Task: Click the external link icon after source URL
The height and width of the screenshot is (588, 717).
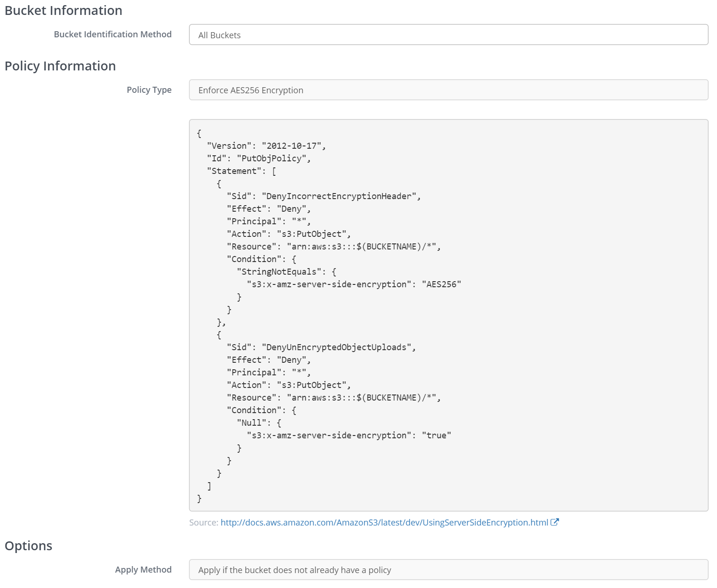Action: tap(554, 522)
